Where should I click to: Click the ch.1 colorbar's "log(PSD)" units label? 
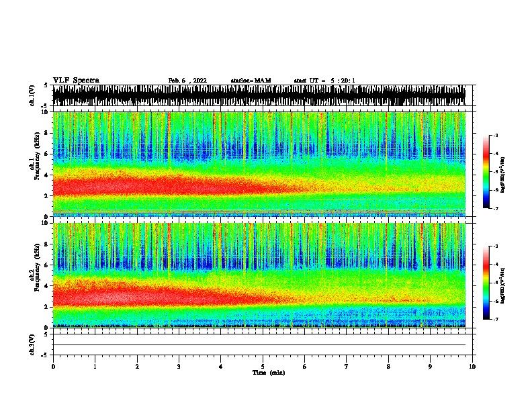[503, 175]
